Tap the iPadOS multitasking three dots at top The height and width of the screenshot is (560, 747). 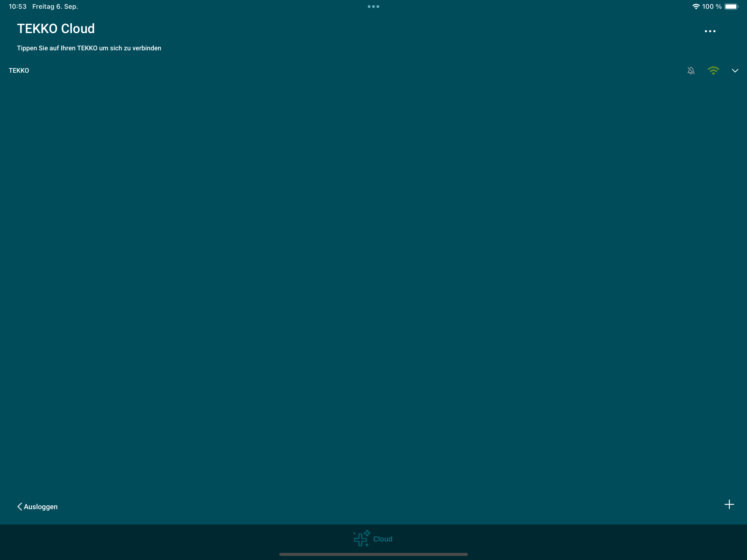tap(373, 6)
